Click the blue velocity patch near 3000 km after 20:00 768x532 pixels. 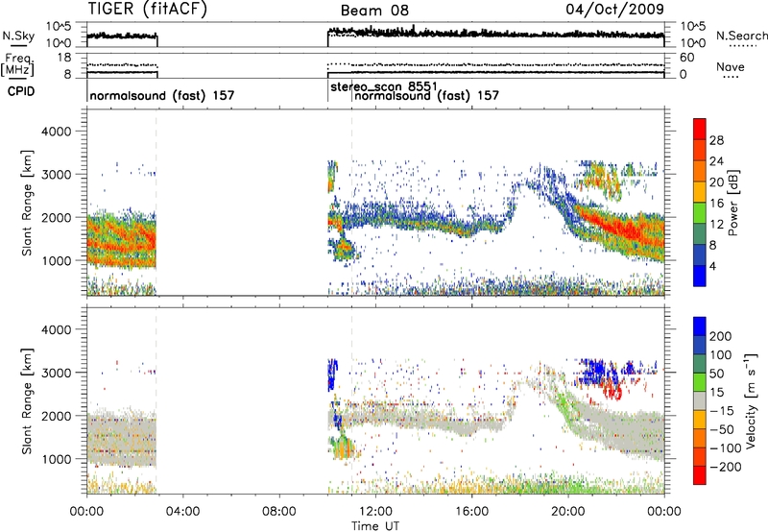(595, 371)
